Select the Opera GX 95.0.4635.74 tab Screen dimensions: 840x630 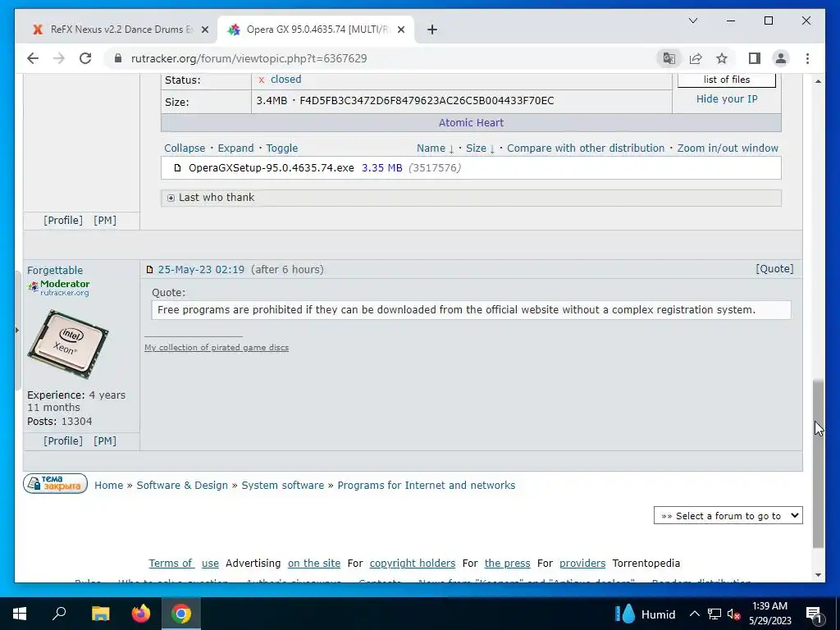tap(316, 30)
